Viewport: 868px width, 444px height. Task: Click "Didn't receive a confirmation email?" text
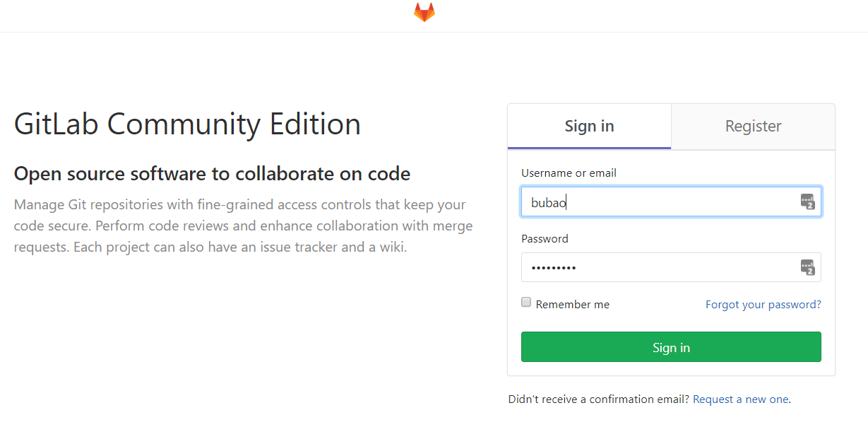click(x=598, y=399)
